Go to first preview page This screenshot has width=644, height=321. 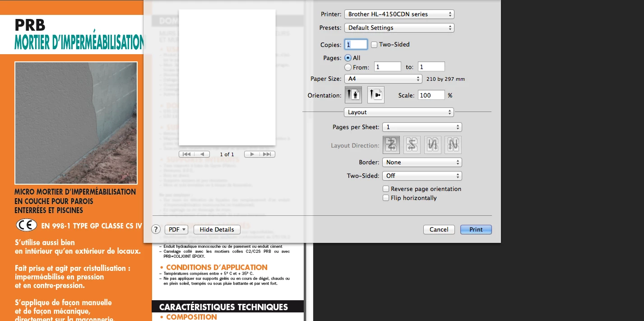pyautogui.click(x=187, y=154)
